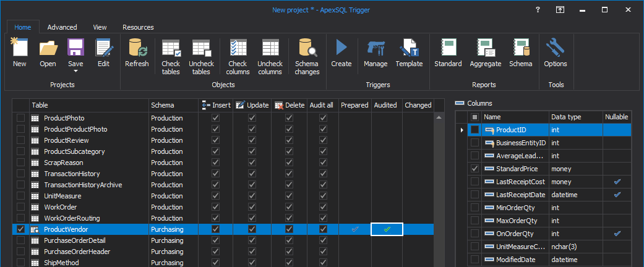Viewport: 644px width, 267px height.
Task: Refresh the database objects
Action: [x=137, y=53]
